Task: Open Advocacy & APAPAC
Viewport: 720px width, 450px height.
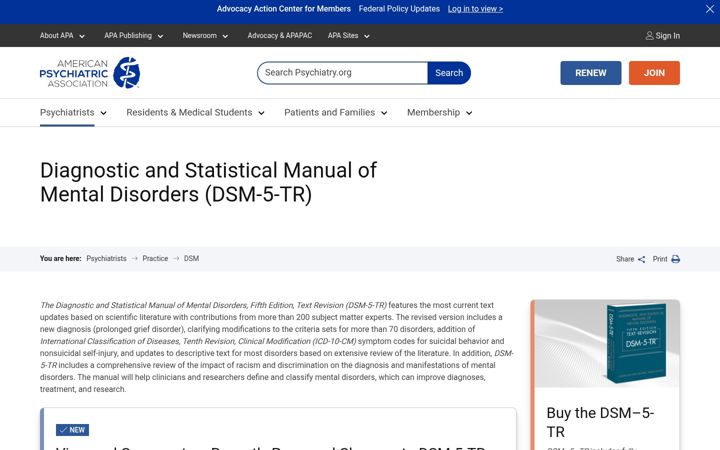Action: 280,35
